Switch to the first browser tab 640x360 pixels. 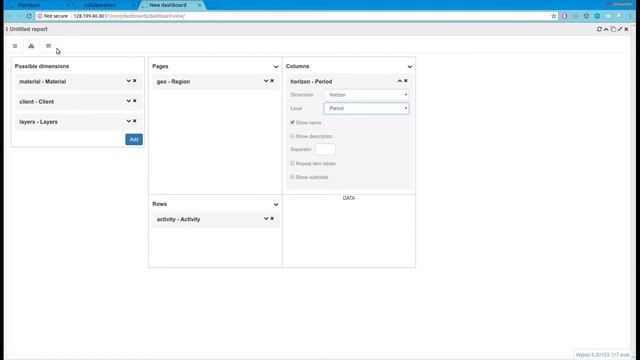[x=29, y=5]
